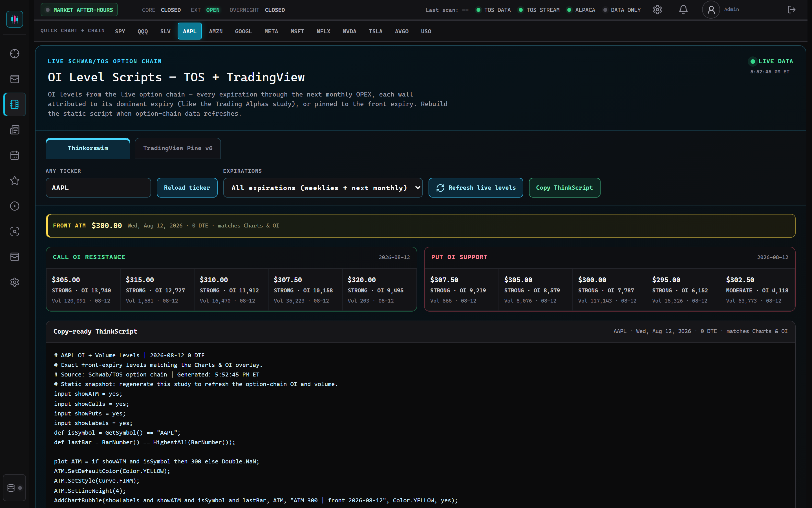Click the ANY TICKER input field
812x508 pixels.
(98, 188)
